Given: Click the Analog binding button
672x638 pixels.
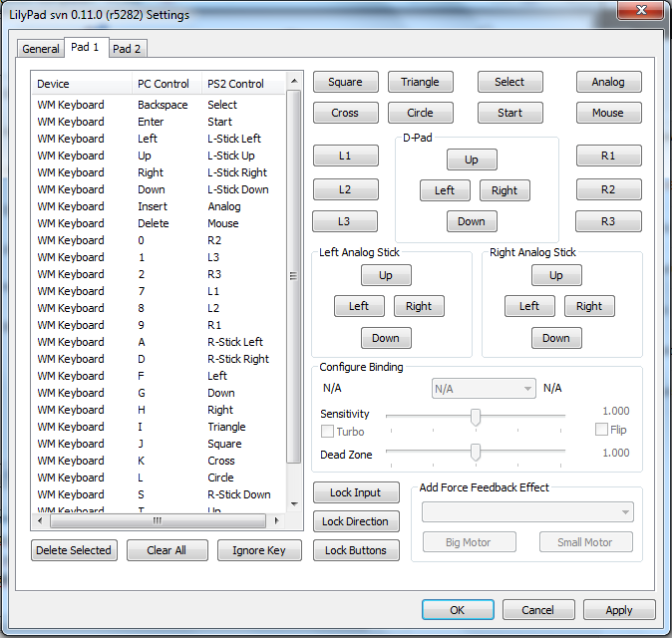Looking at the screenshot, I should (608, 82).
